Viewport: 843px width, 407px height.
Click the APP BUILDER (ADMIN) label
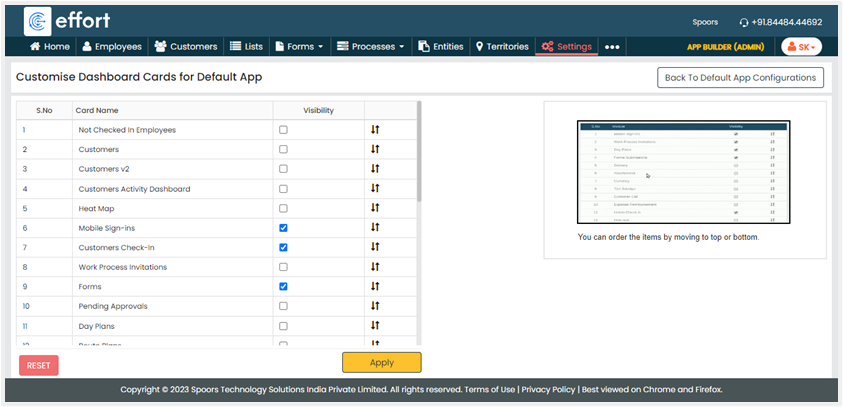[725, 47]
